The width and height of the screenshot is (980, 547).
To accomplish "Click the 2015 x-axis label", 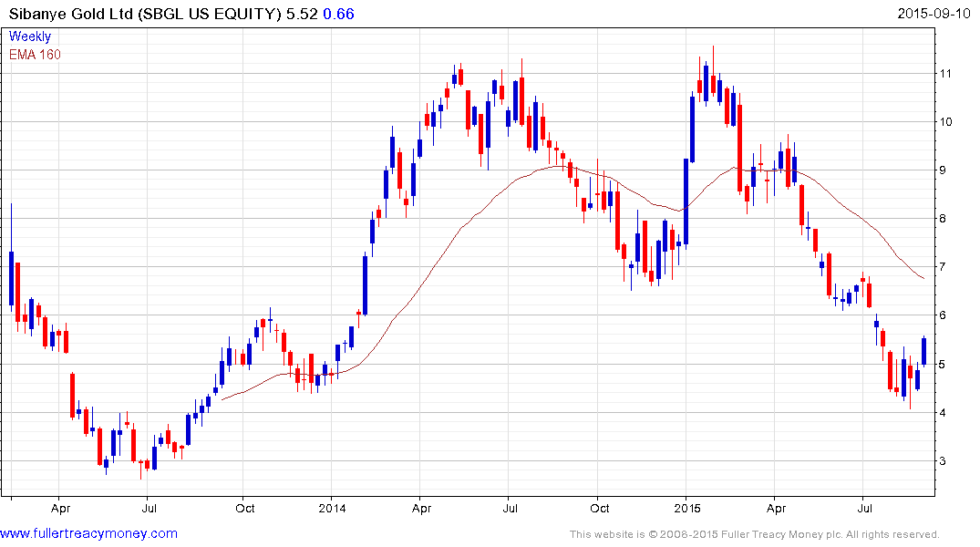I will point(686,508).
